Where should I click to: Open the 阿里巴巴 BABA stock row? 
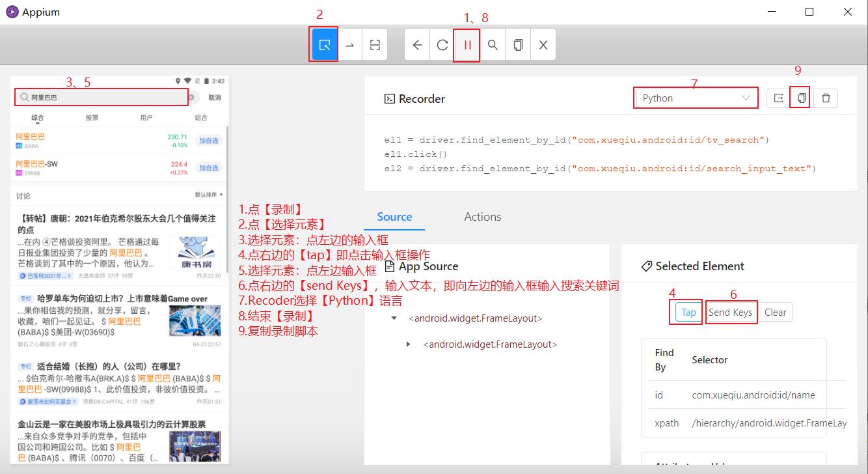(x=120, y=141)
